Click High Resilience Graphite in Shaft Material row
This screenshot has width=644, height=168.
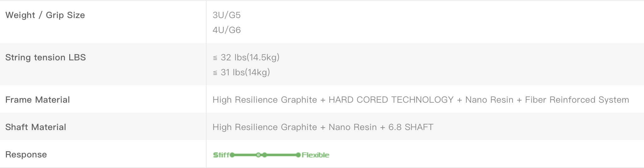(x=265, y=127)
